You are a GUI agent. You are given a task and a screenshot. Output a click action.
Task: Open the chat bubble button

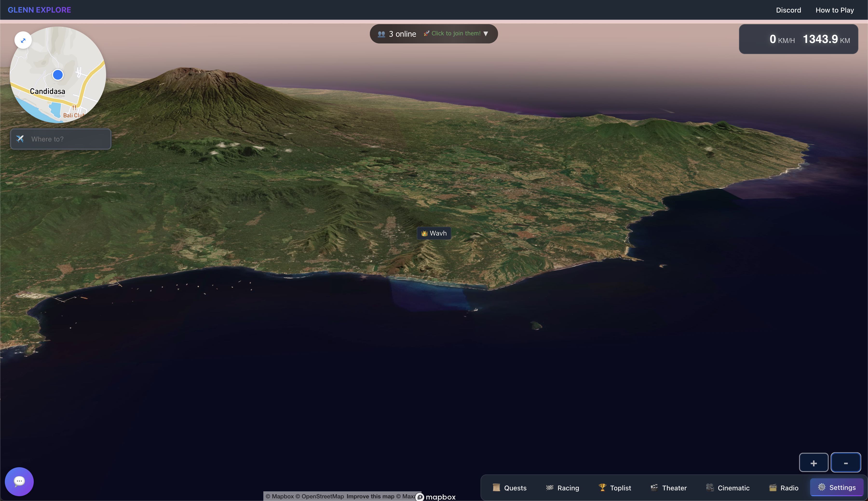[19, 481]
